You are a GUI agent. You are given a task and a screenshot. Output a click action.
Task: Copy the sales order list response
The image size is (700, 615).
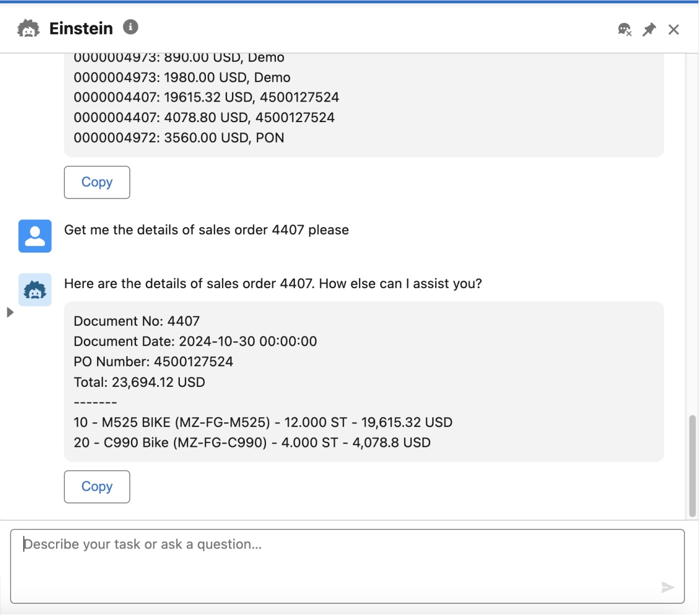(x=97, y=182)
